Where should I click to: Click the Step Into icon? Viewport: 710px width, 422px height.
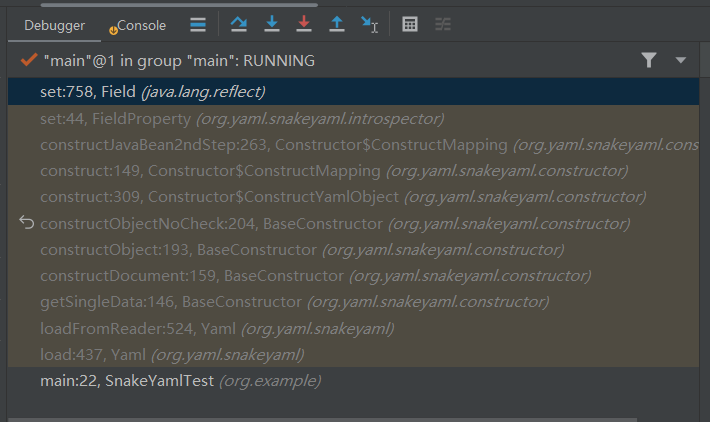point(271,24)
